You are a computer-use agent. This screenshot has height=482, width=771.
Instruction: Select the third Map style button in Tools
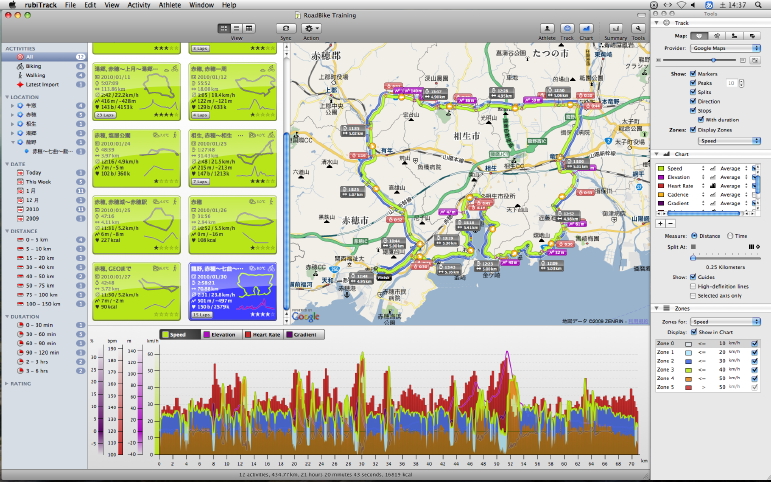click(x=734, y=36)
